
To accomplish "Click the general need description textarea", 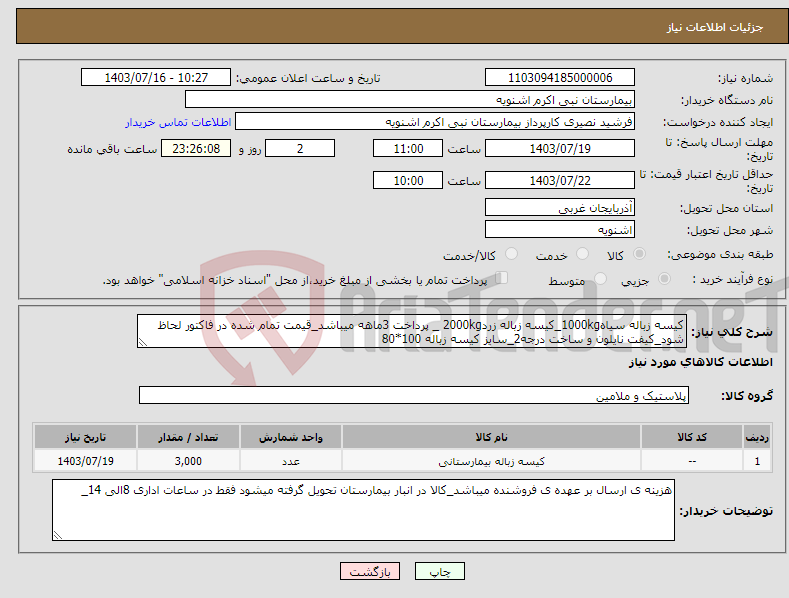I will (x=412, y=332).
